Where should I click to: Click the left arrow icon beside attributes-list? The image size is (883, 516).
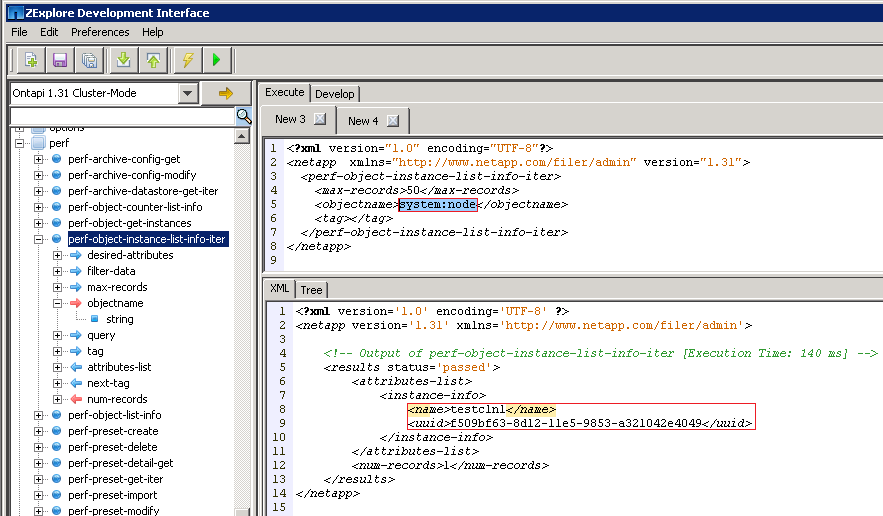pos(75,367)
